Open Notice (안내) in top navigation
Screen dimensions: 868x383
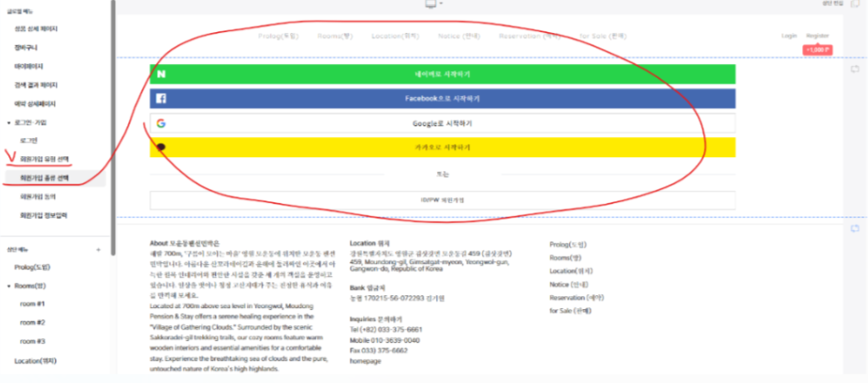(x=459, y=36)
